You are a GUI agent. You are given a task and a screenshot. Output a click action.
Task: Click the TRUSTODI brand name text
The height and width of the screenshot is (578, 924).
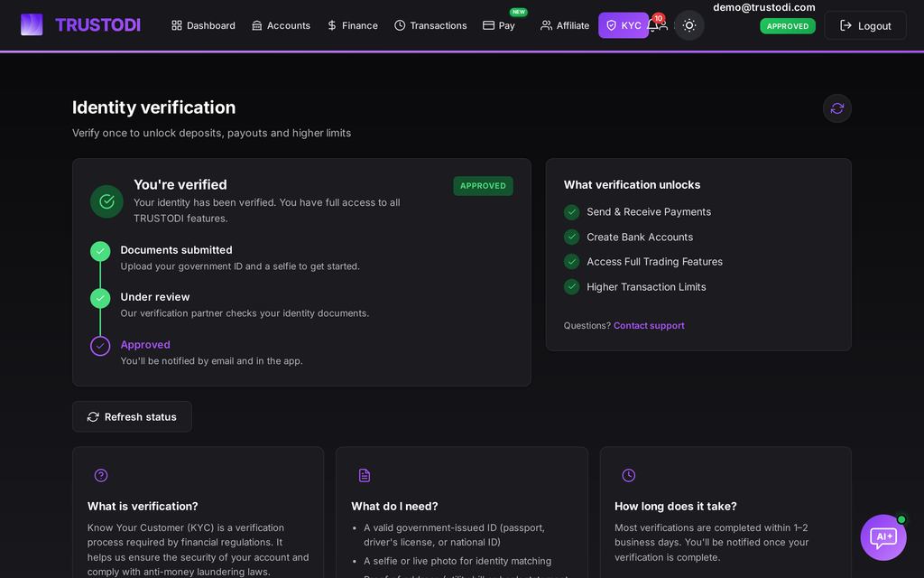click(x=97, y=24)
